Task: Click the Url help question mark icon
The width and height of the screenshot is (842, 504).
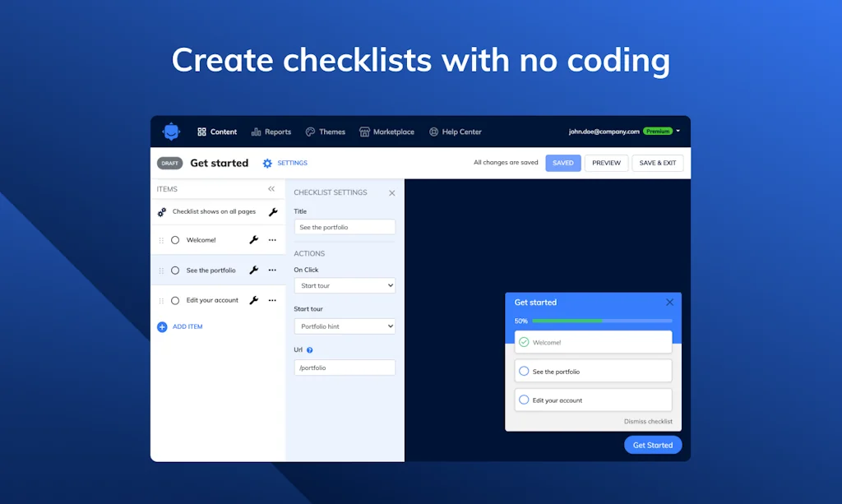Action: tap(310, 350)
